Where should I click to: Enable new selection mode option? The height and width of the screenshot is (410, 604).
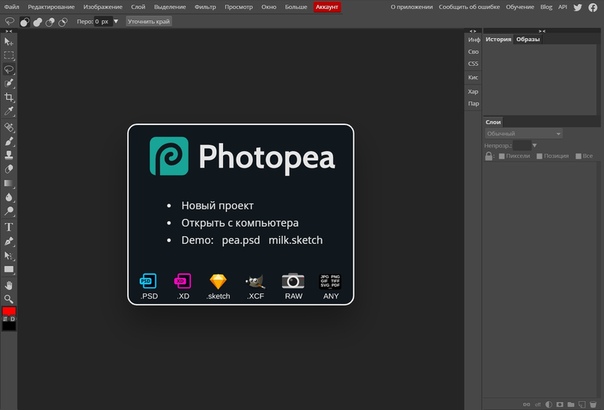[25, 22]
